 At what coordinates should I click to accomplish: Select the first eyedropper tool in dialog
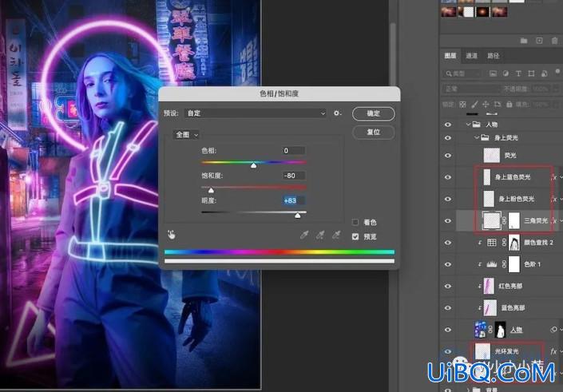pyautogui.click(x=304, y=235)
